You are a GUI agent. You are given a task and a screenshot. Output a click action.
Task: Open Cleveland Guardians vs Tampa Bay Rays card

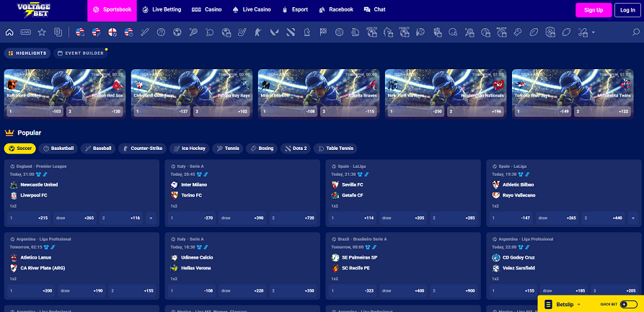coord(192,94)
